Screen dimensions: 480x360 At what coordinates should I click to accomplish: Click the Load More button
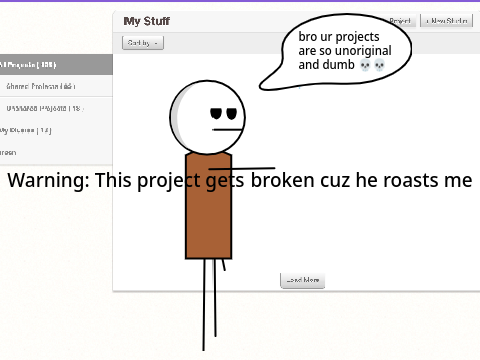tap(302, 280)
